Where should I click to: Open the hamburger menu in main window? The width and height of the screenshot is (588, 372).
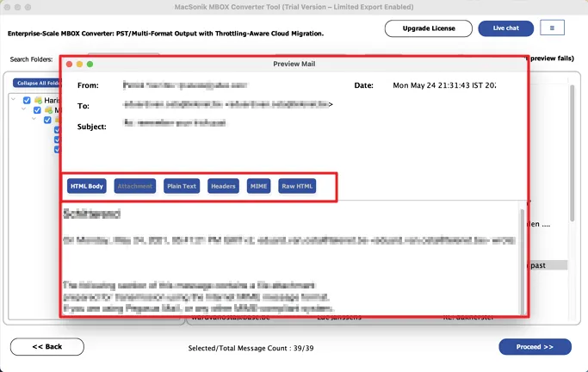click(552, 28)
